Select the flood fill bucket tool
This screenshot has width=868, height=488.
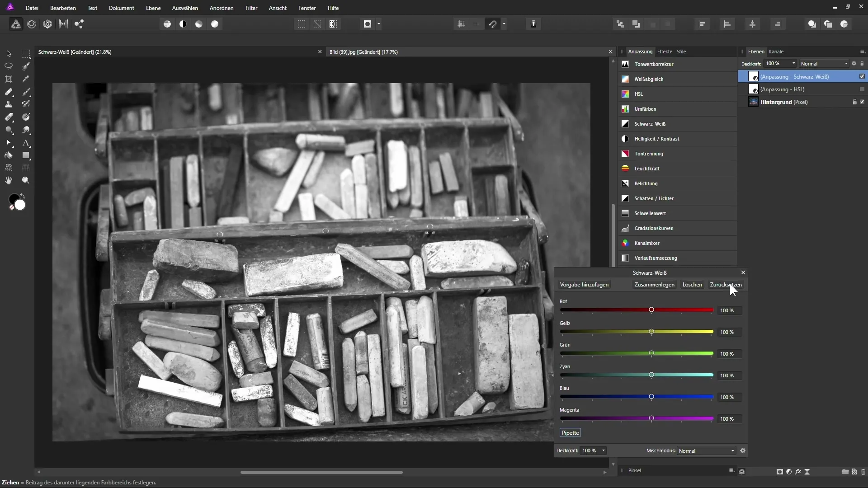(9, 155)
